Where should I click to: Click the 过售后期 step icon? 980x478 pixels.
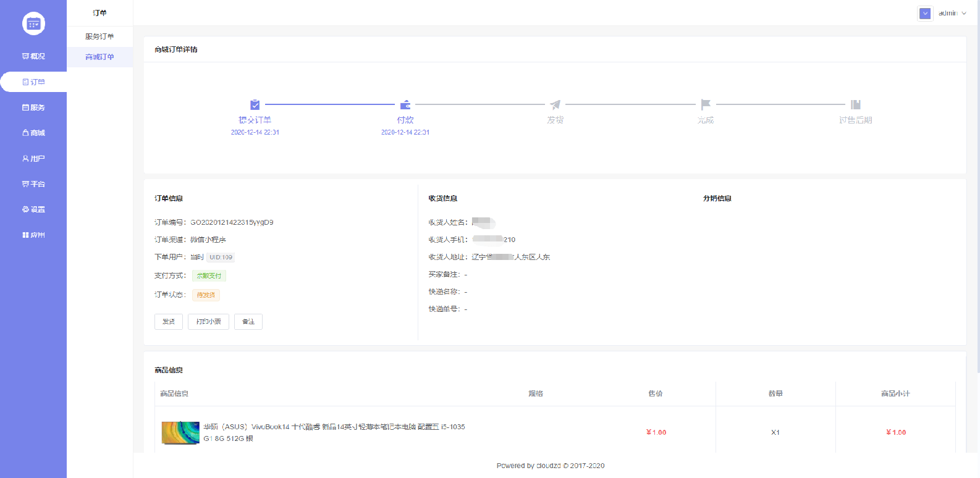[x=856, y=104]
